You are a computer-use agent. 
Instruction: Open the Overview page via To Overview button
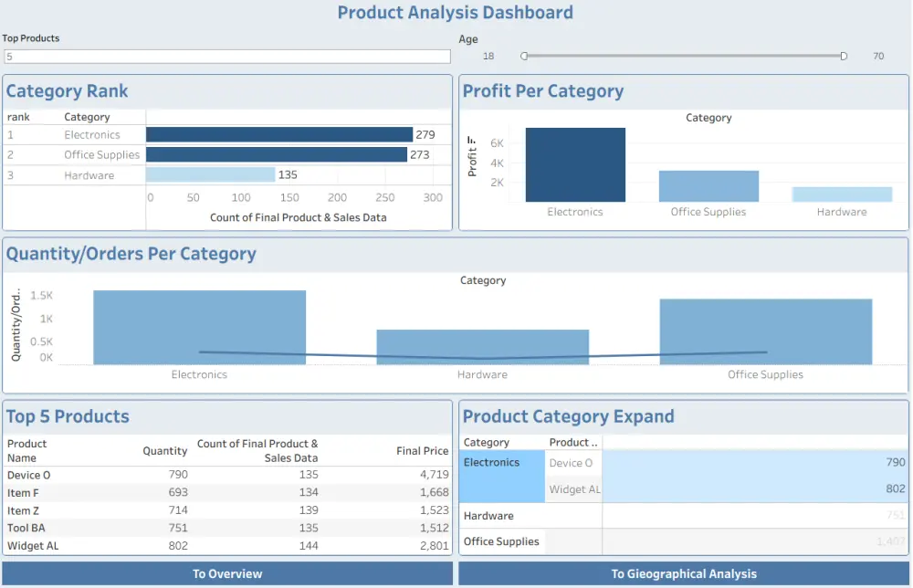[227, 574]
